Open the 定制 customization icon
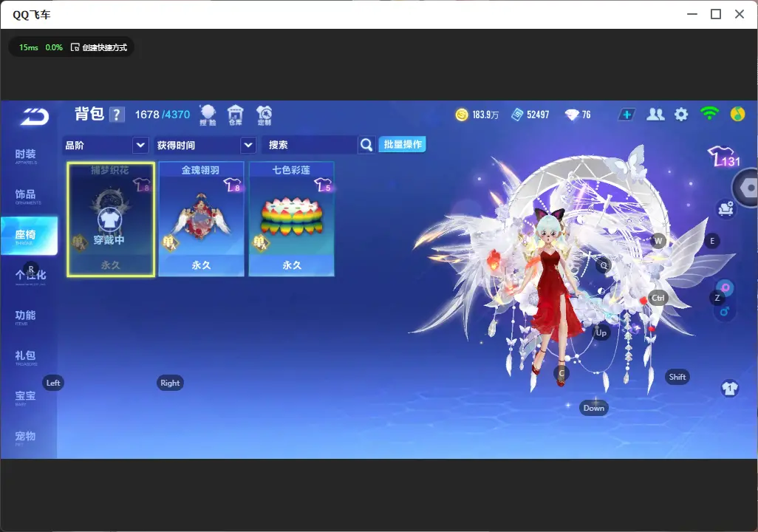Screen dimensions: 758x532 (x=264, y=115)
